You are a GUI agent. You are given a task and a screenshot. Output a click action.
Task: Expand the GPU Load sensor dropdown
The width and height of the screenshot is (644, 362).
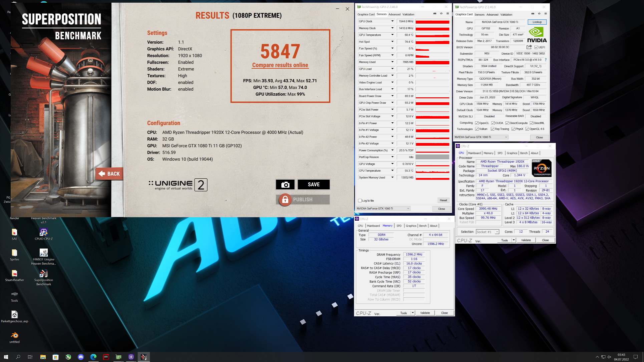click(392, 69)
